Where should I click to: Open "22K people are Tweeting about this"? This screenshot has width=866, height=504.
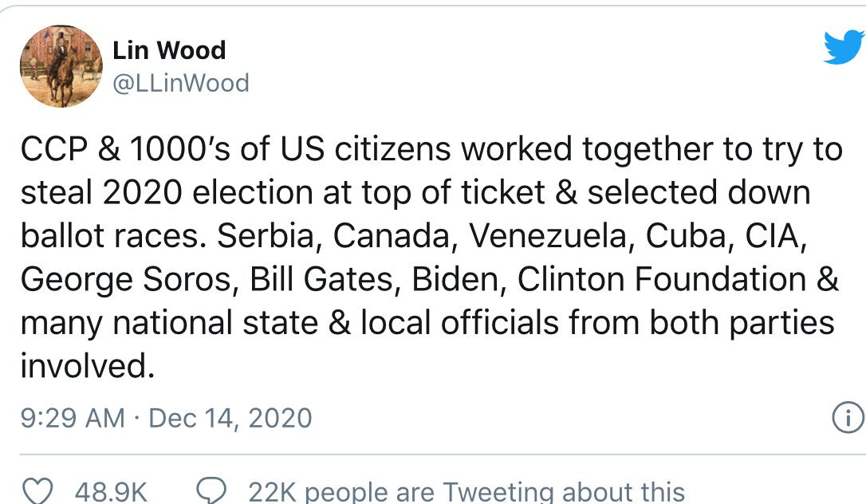point(466,491)
